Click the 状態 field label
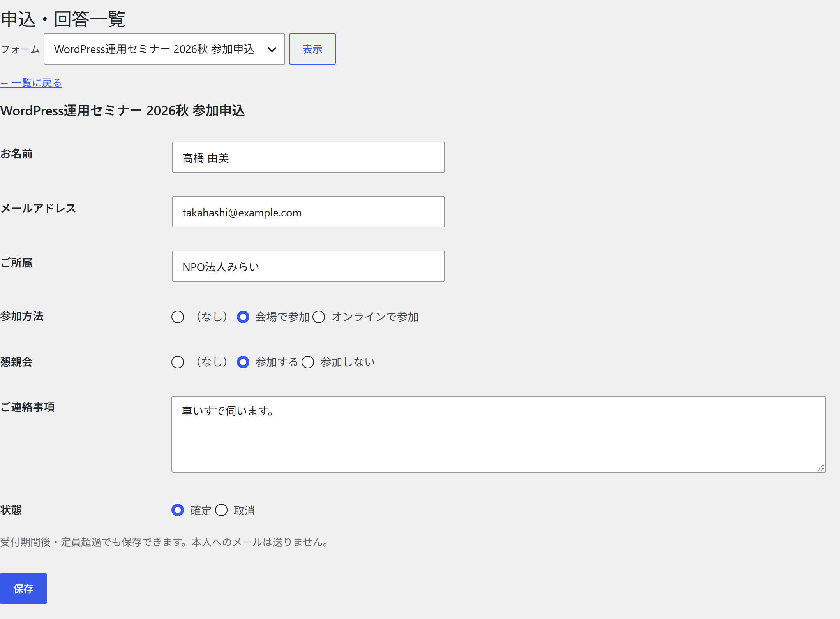 11,510
